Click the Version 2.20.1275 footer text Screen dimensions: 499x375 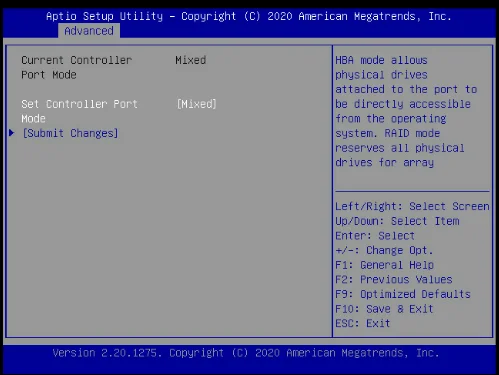click(246, 353)
